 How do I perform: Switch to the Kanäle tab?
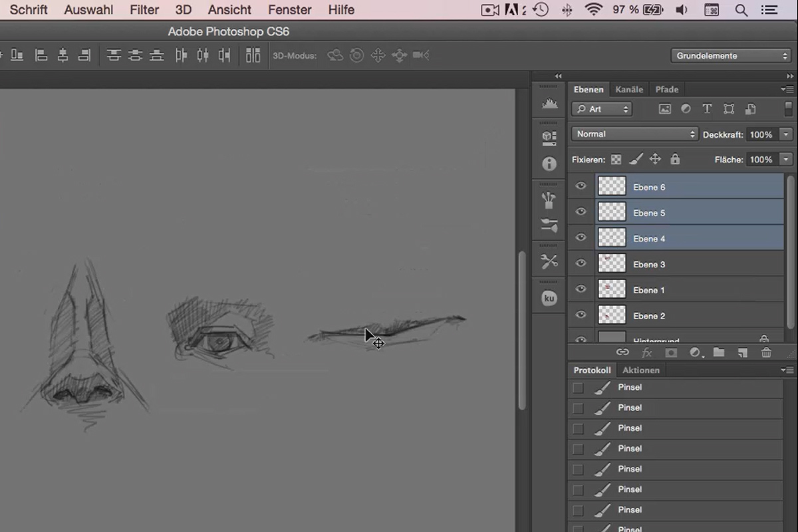(x=628, y=88)
